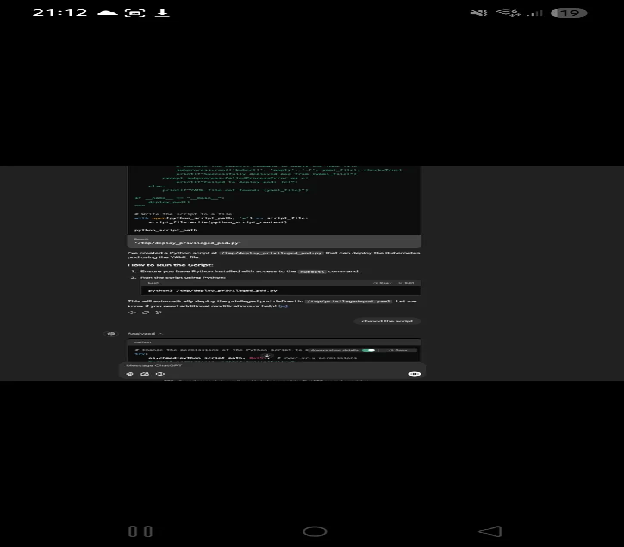Tap the muted/vibrate icon in status bar
Image resolution: width=624 pixels, height=547 pixels.
click(x=479, y=13)
